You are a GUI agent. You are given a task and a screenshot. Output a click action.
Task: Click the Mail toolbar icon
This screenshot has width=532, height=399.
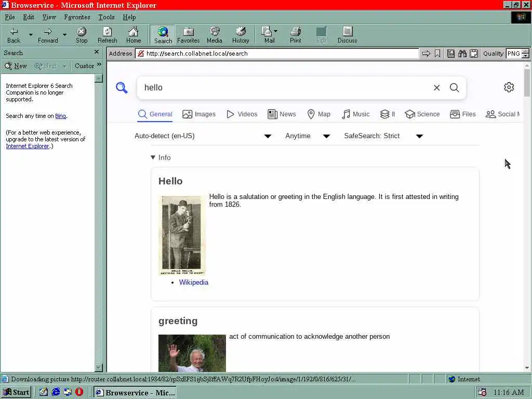pos(268,35)
